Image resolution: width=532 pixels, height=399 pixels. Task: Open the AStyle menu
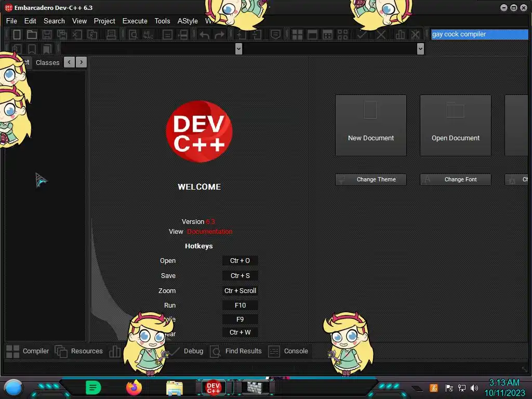188,21
